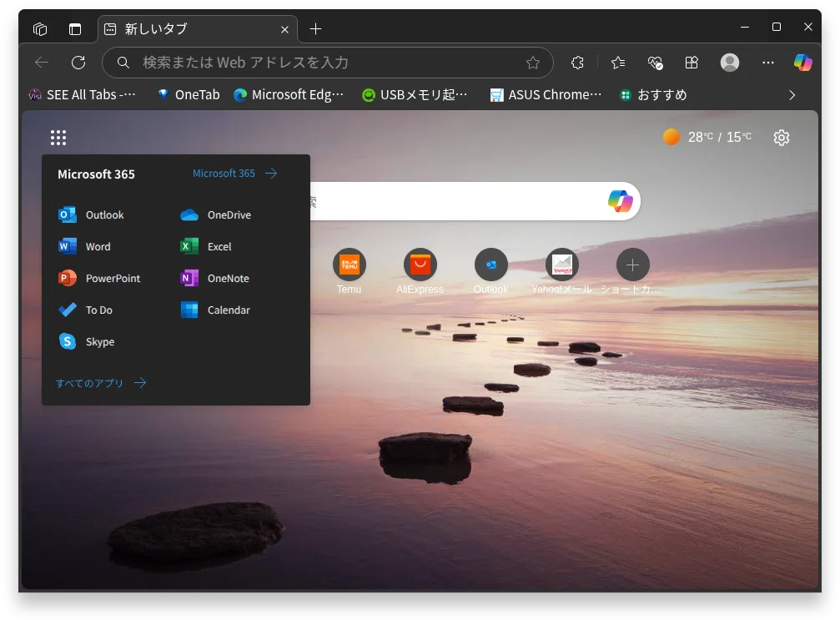The image size is (840, 620).
Task: Open page settings gear on new tab
Action: (782, 138)
